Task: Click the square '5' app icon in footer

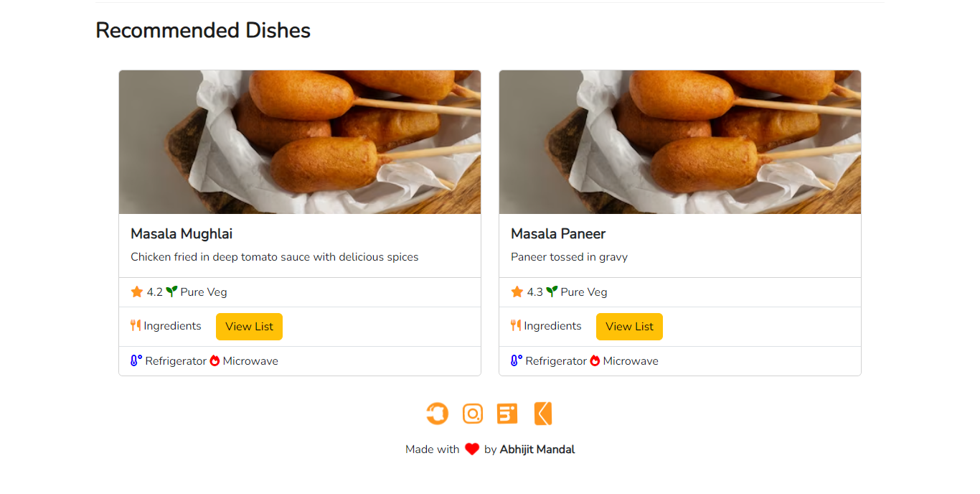Action: pos(507,414)
